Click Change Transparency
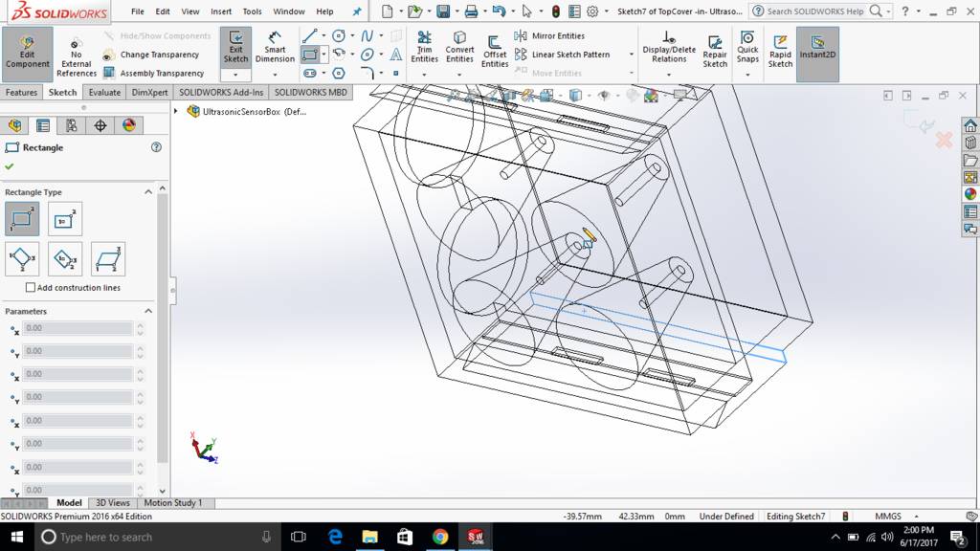Image resolution: width=980 pixels, height=551 pixels. tap(152, 55)
